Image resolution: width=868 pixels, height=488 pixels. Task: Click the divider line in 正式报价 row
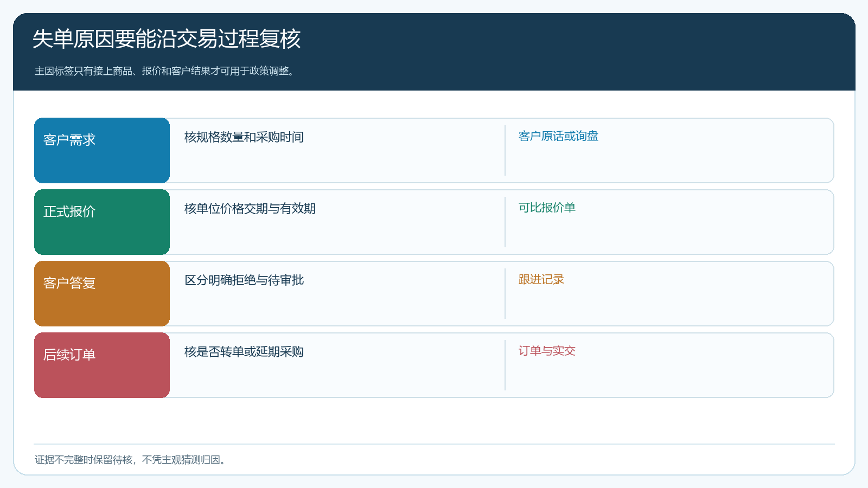click(x=505, y=222)
